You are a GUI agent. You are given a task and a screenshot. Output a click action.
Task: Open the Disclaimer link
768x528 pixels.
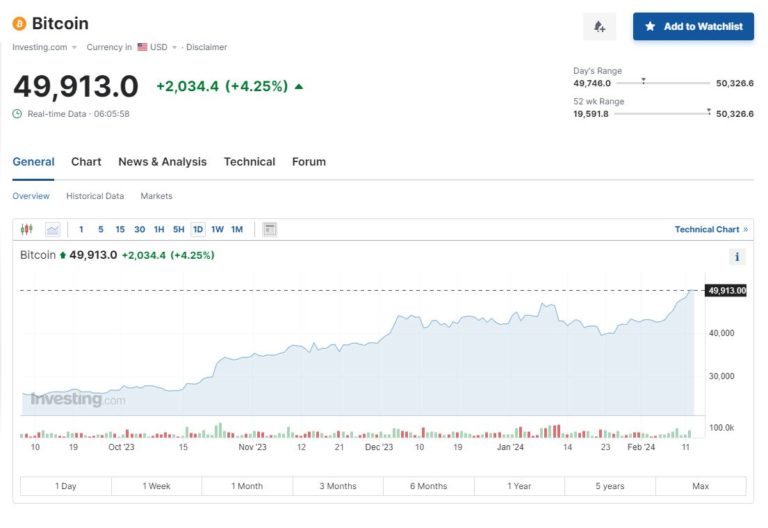pos(206,47)
